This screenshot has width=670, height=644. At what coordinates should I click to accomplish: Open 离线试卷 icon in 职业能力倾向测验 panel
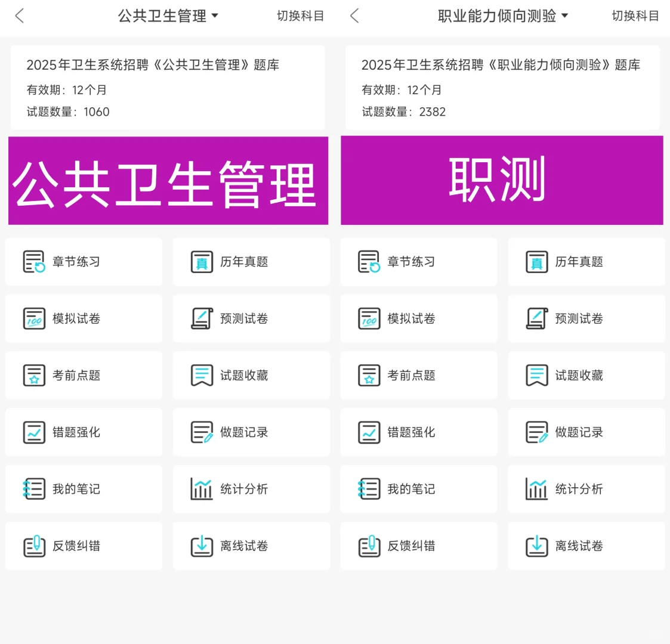click(x=537, y=546)
